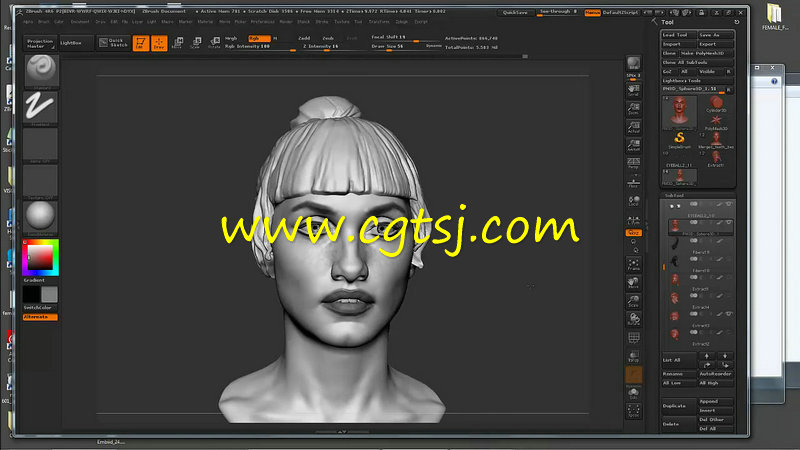Select the gray main color swatch

coord(49,294)
